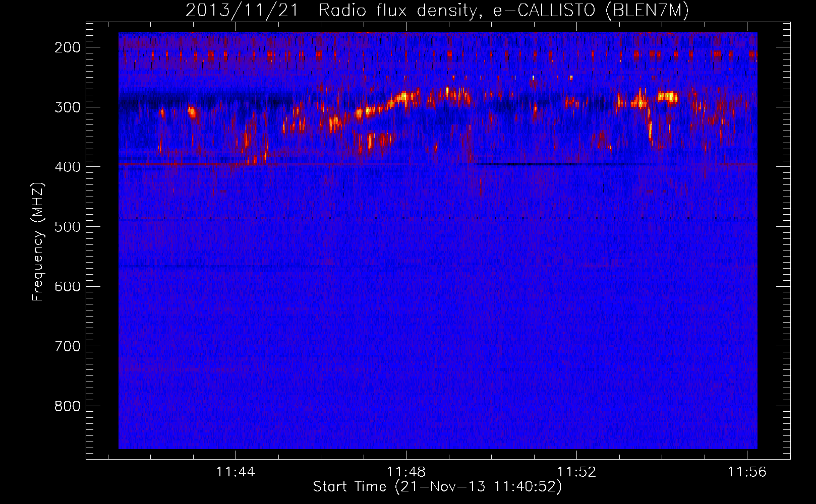Screen dimensions: 816x504
Task: Click the 11:52 time tick label
Action: (x=576, y=472)
